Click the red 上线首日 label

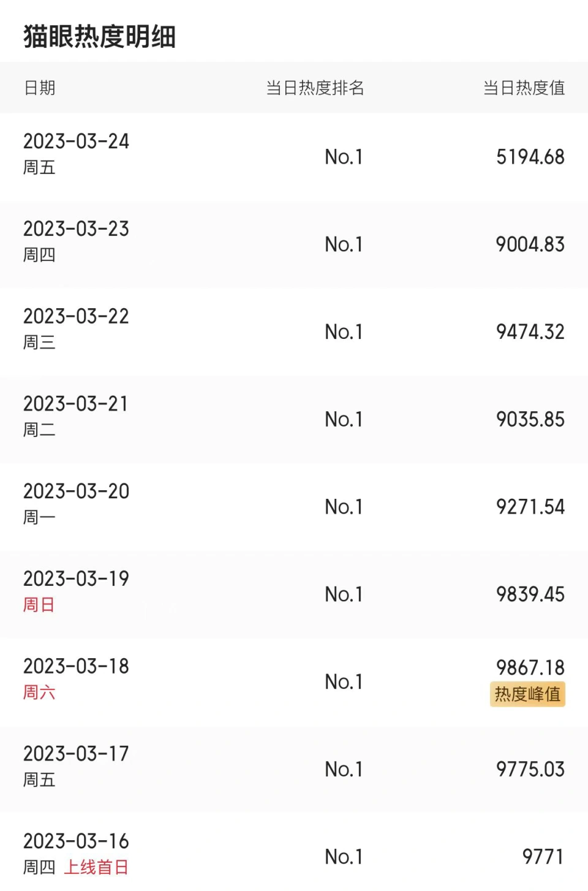click(x=96, y=868)
